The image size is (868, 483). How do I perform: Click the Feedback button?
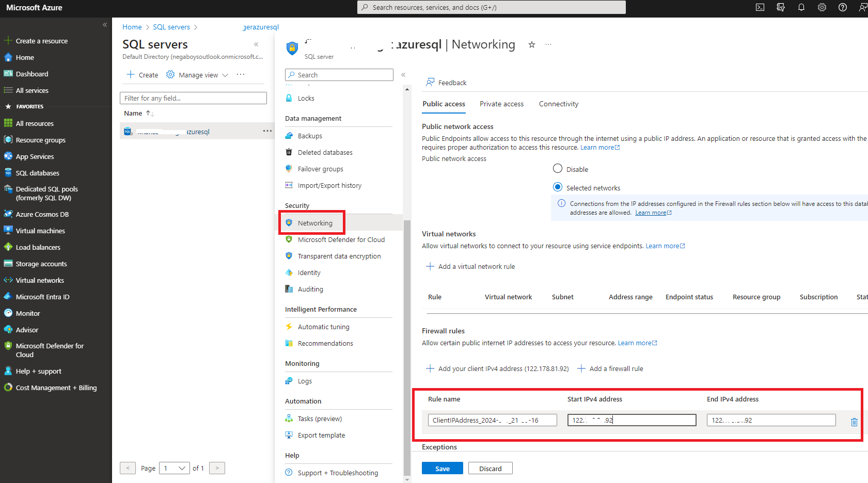pos(446,83)
